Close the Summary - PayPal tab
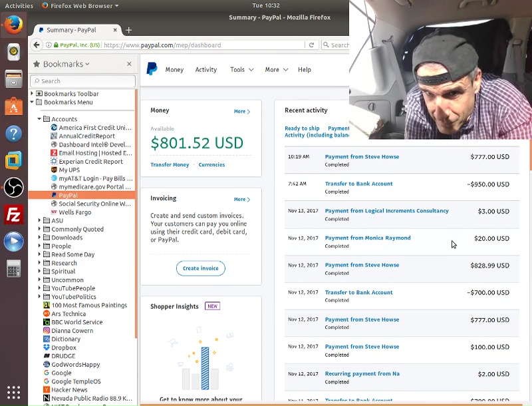The width and height of the screenshot is (532, 406). [115, 30]
